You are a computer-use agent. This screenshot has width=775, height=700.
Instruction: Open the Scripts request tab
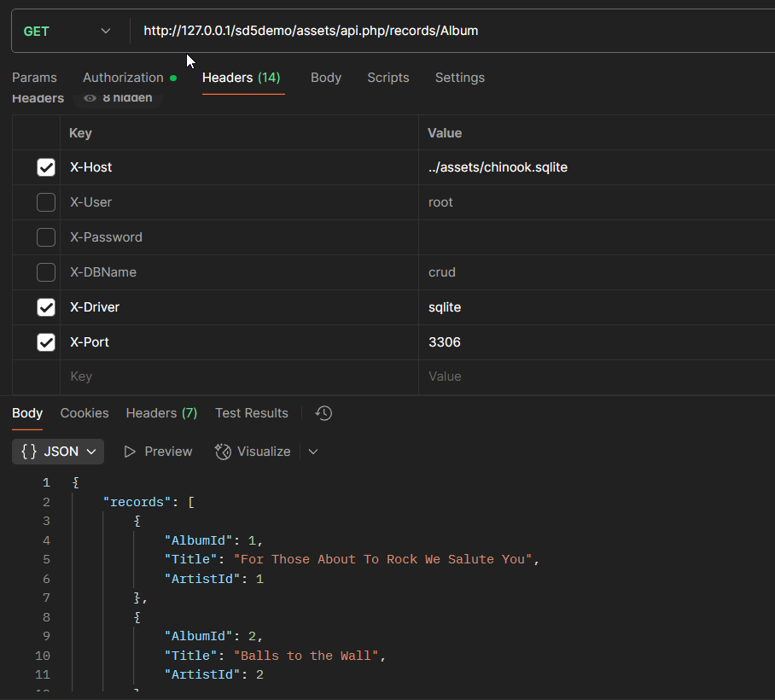pos(387,78)
